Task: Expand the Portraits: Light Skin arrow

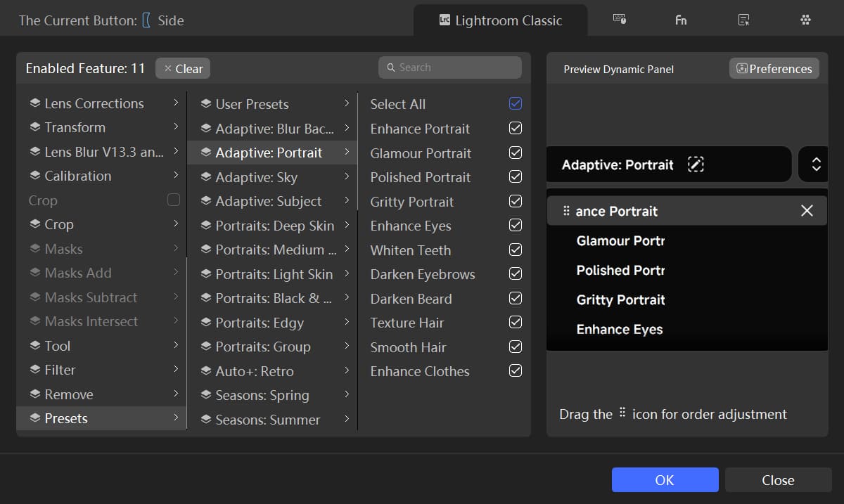Action: [347, 274]
